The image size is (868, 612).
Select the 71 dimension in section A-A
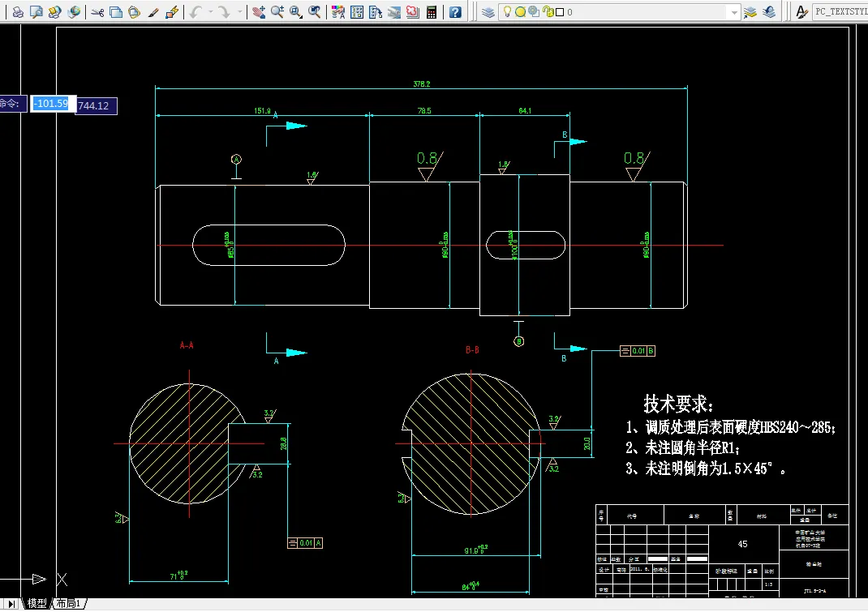click(x=178, y=576)
